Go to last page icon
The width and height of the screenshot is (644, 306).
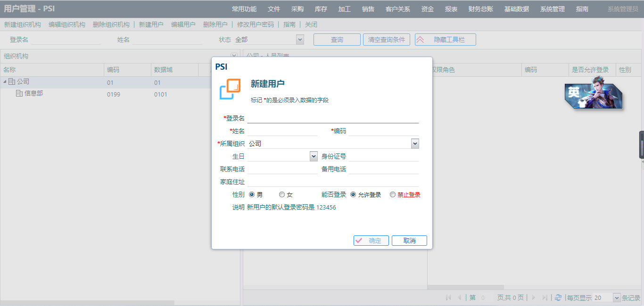coord(545,298)
